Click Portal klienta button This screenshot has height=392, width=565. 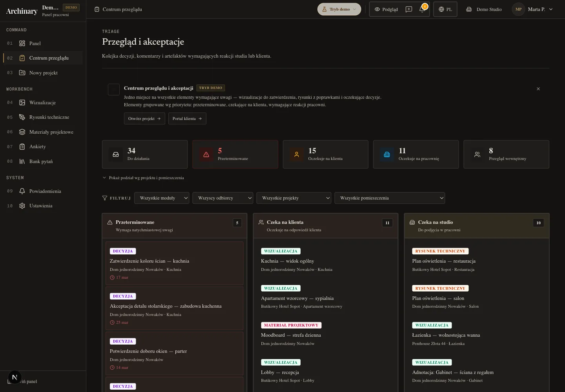click(x=187, y=118)
